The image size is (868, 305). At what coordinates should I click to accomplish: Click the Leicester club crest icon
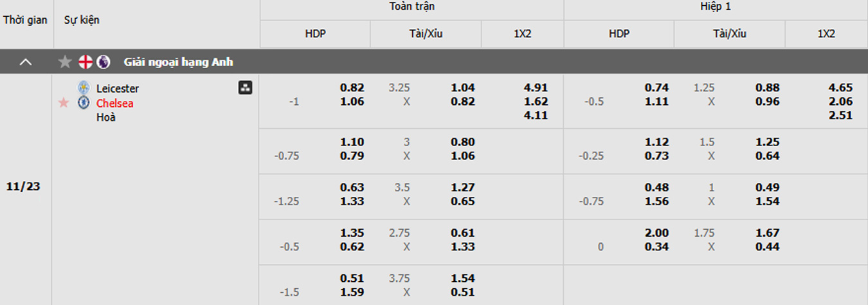click(x=84, y=88)
